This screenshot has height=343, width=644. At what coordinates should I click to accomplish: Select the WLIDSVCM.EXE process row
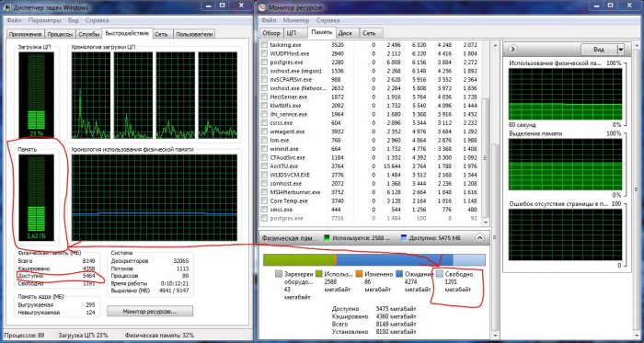pos(371,175)
